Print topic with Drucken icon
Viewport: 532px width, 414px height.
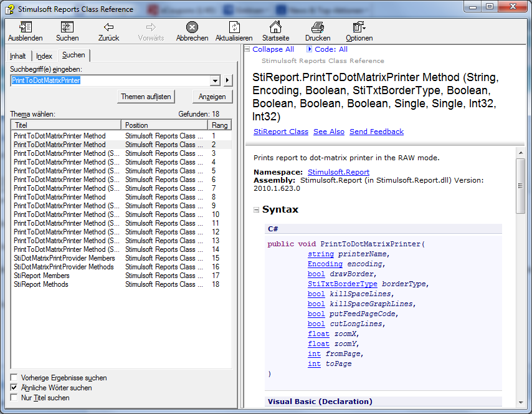tap(318, 27)
